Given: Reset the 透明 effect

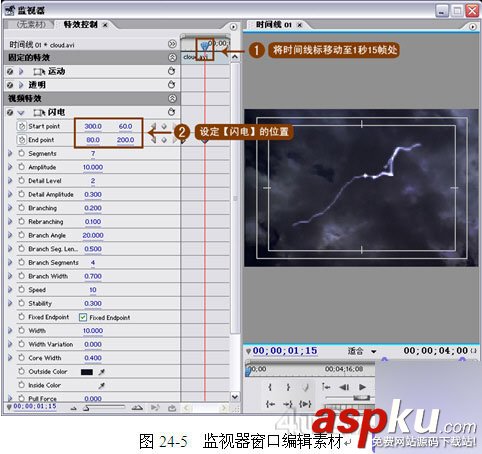Looking at the screenshot, I should (172, 85).
